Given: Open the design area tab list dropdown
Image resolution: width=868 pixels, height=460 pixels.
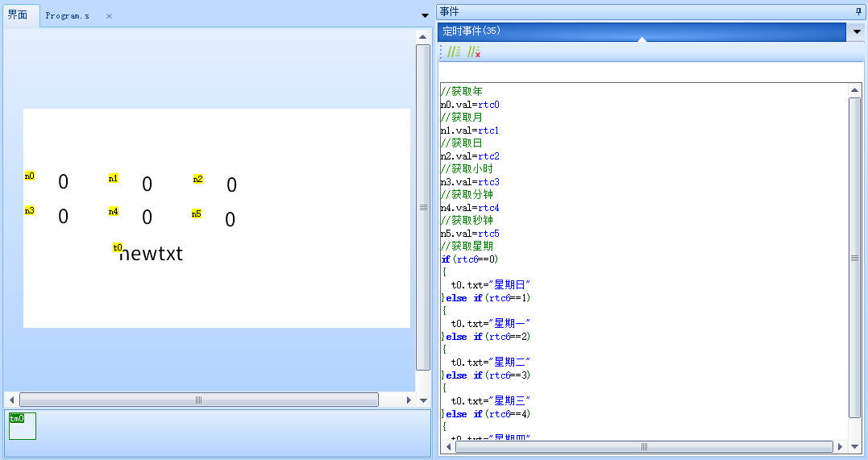Looking at the screenshot, I should 425,15.
